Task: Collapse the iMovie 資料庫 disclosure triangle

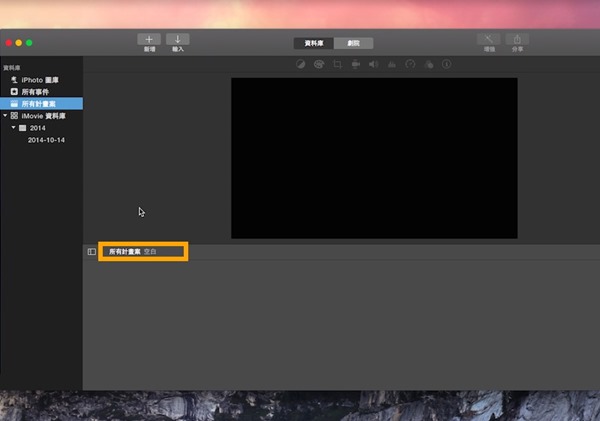Action: coord(5,116)
